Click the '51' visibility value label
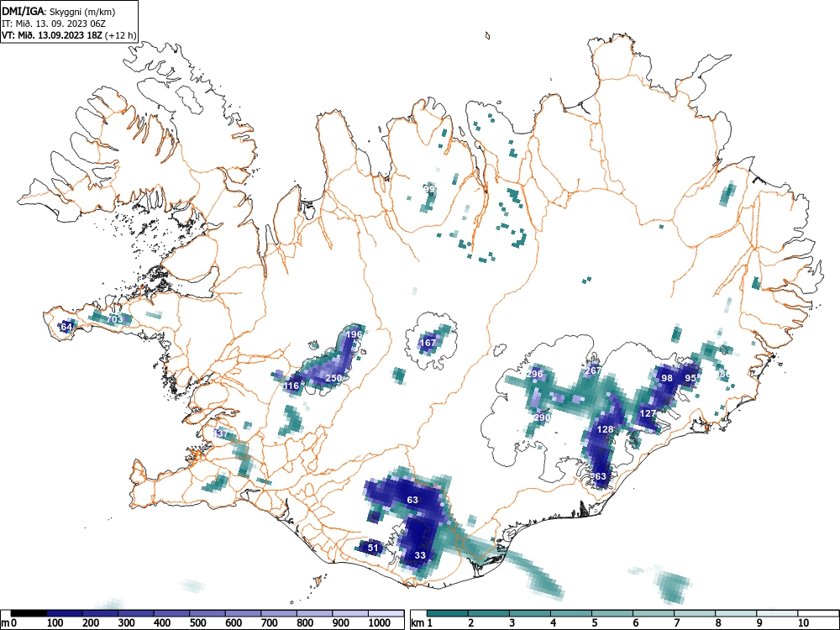Screen dimensions: 840x630 point(373,548)
